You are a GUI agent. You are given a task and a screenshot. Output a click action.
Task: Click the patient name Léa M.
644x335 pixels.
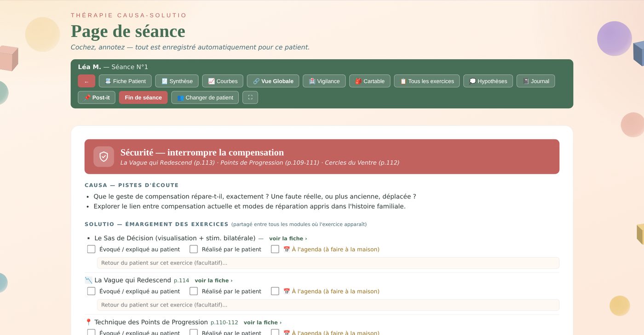tap(89, 67)
